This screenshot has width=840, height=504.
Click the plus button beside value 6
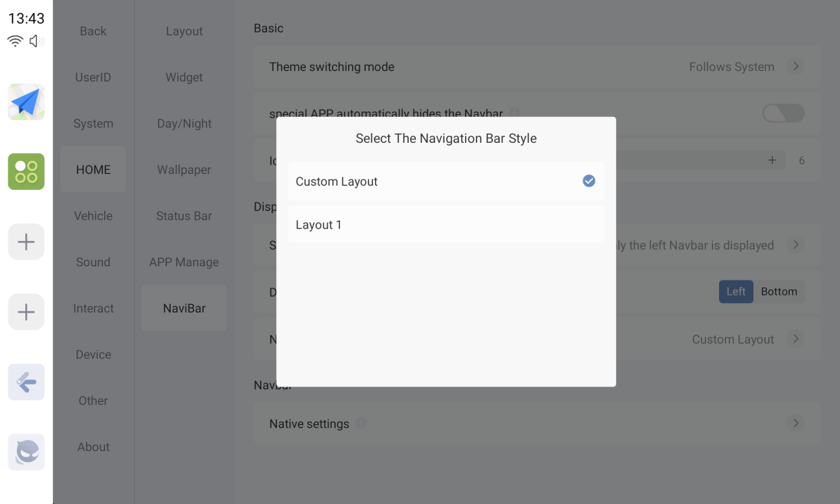(x=772, y=160)
